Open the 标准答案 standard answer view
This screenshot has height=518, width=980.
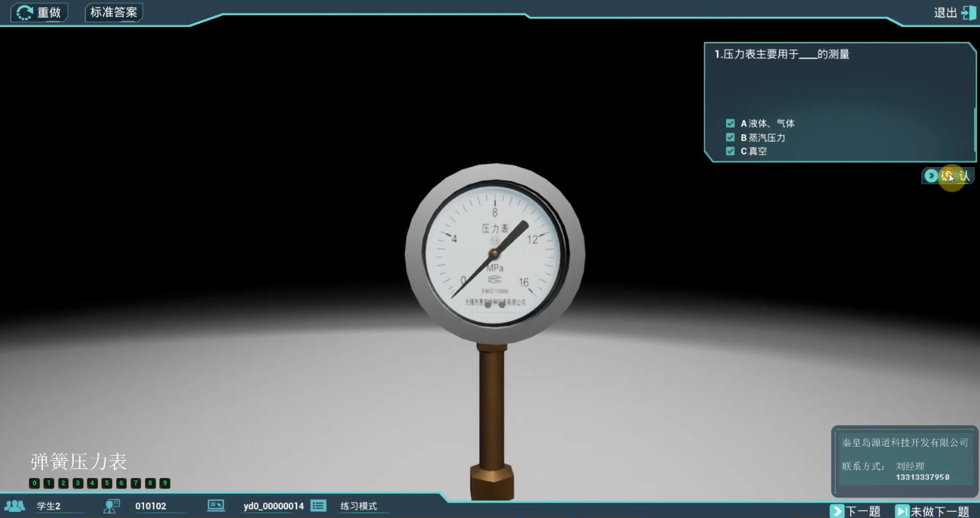coord(114,12)
